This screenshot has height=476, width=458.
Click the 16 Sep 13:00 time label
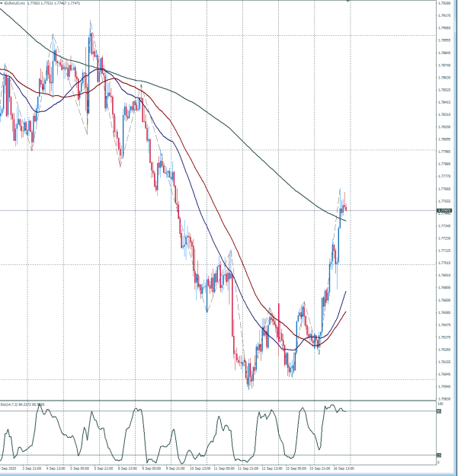[x=344, y=468]
